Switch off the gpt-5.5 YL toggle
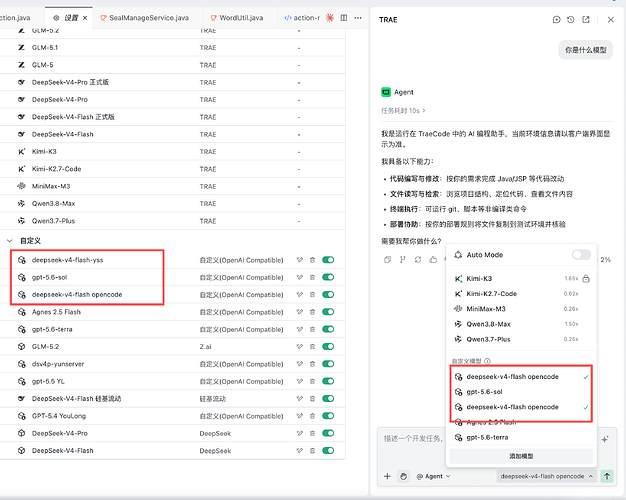Image resolution: width=626 pixels, height=500 pixels. tap(328, 381)
